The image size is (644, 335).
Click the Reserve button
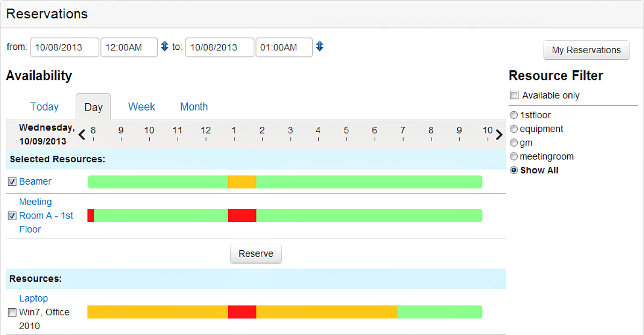tap(256, 254)
